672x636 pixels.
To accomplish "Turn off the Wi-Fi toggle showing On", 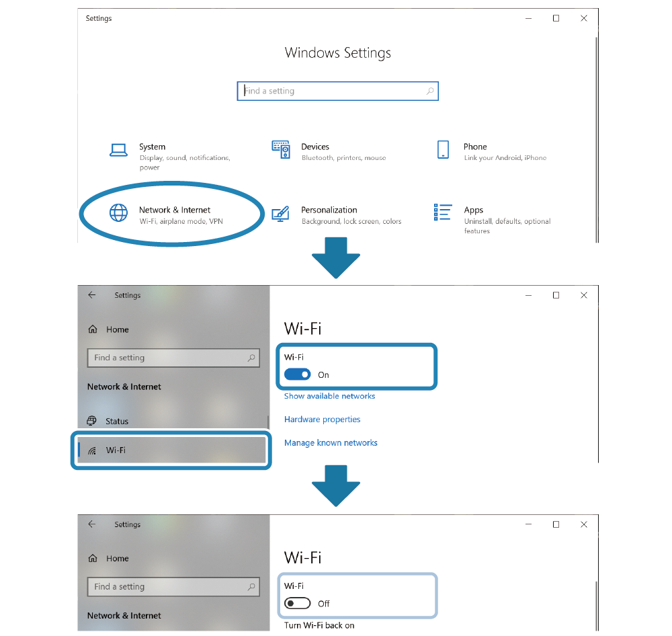I will (298, 374).
